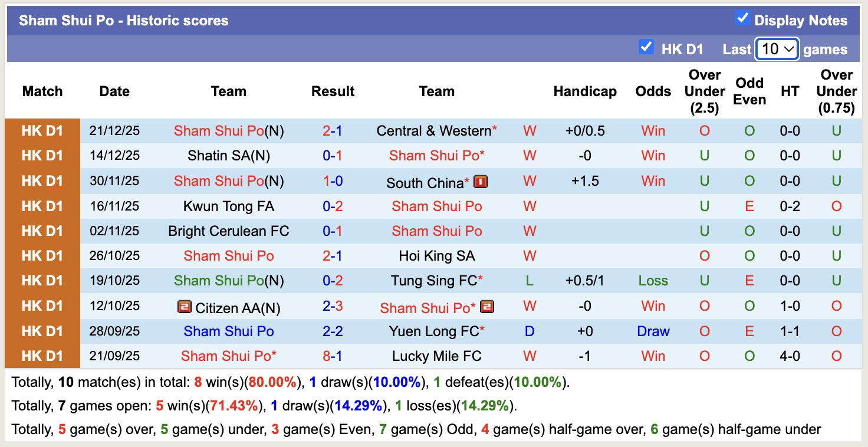
Task: Click the 8-1 result against Lucky Mile FC
Action: [333, 356]
